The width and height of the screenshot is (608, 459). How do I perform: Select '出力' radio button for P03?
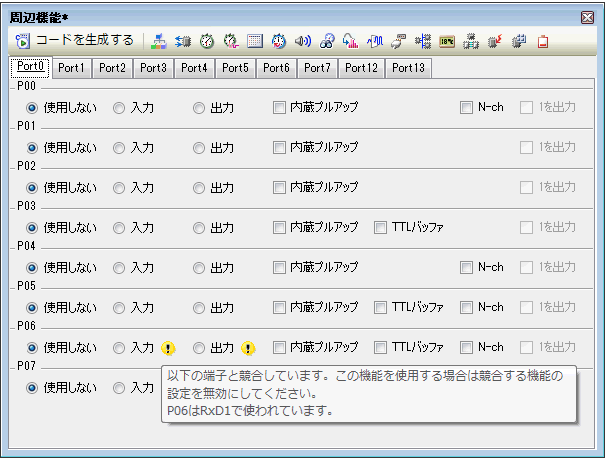click(199, 227)
